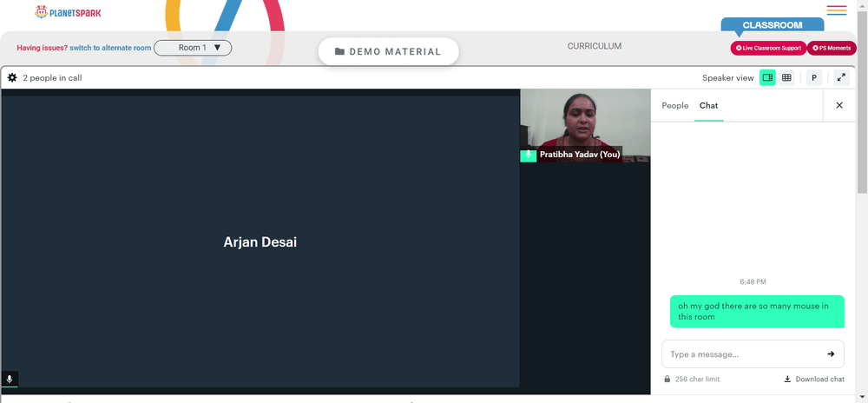Open the call settings gear icon
This screenshot has width=868, height=403.
12,77
